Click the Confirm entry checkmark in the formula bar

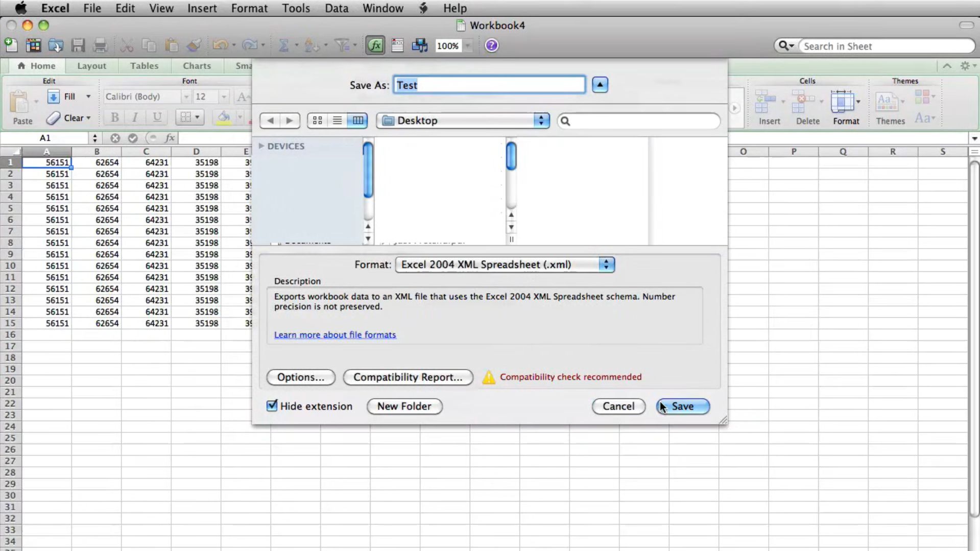(x=133, y=138)
